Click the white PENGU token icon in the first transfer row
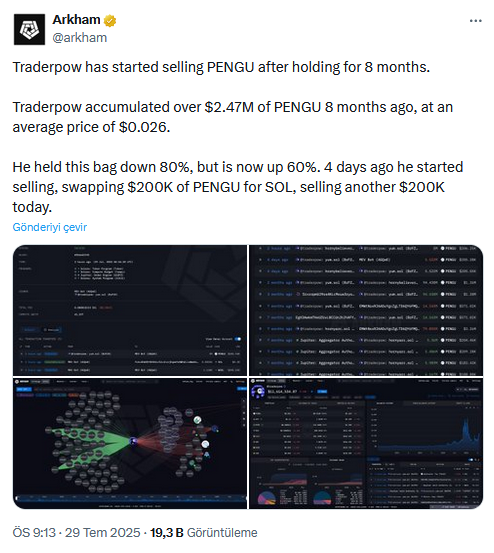 443,248
